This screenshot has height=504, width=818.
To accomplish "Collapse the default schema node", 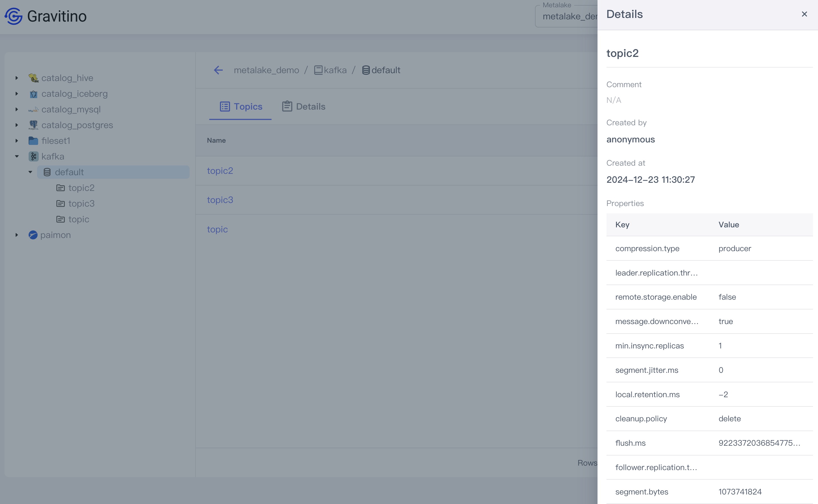I will click(x=30, y=172).
